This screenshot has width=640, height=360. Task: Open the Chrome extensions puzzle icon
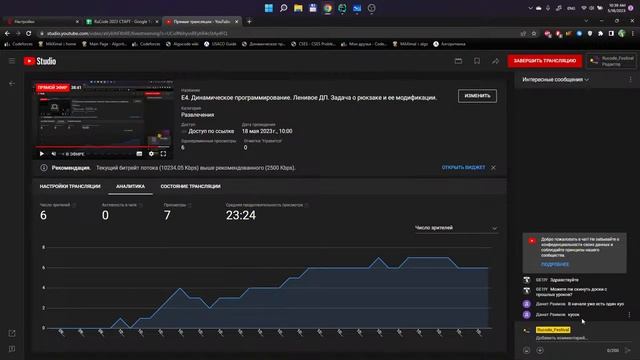[x=600, y=33]
